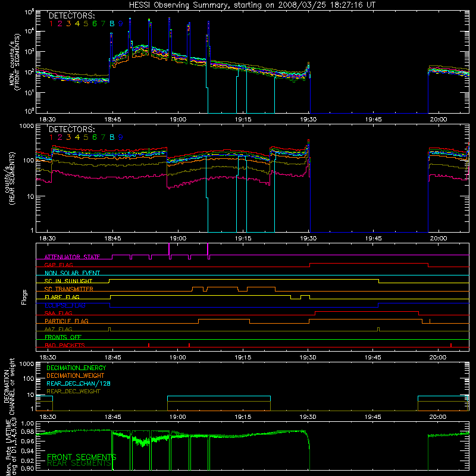Click the SC TRANSMITTER label
The height and width of the screenshot is (476, 476).
68,289
